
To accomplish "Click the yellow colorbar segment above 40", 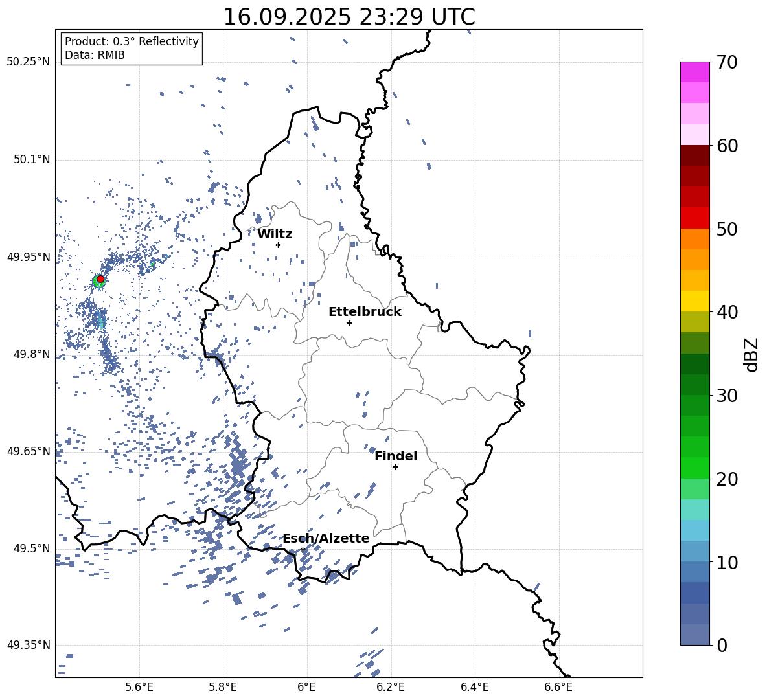I will coord(694,301).
